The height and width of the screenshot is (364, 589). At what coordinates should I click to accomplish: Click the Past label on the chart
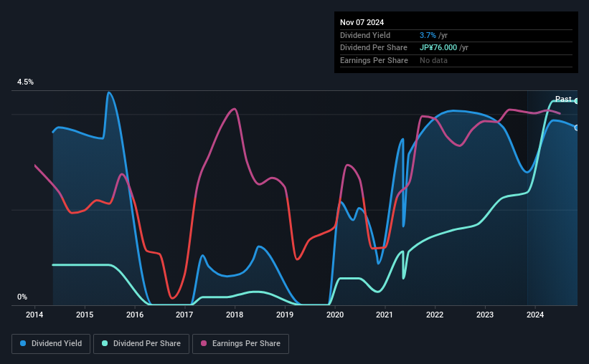point(563,99)
